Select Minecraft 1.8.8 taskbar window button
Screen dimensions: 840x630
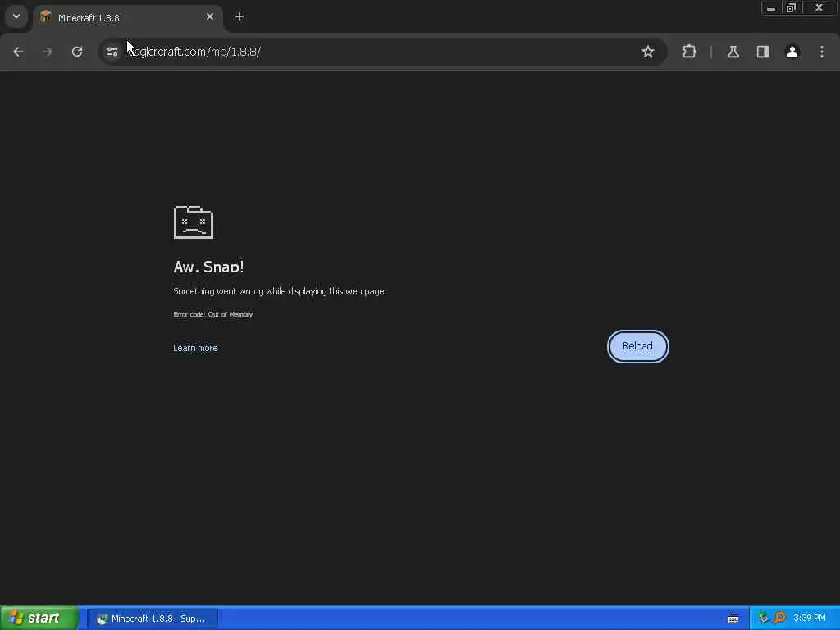point(153,619)
